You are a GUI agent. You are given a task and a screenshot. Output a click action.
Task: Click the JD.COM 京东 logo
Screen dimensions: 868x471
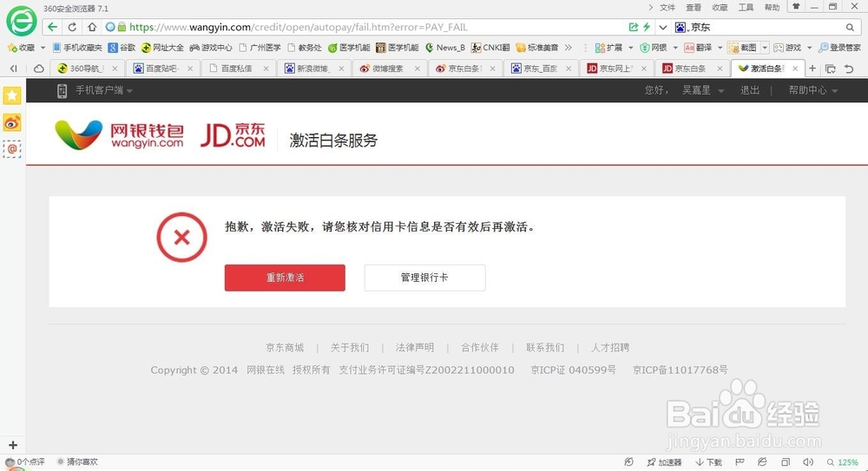233,135
